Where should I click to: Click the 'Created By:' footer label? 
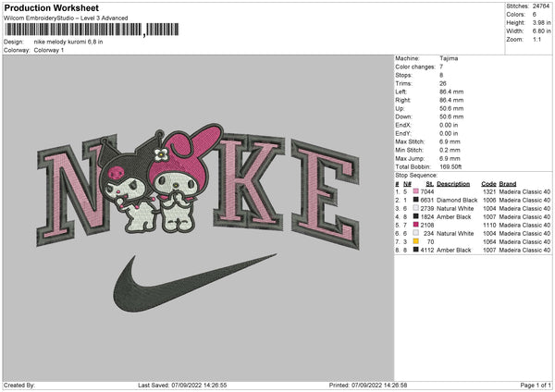(x=19, y=386)
